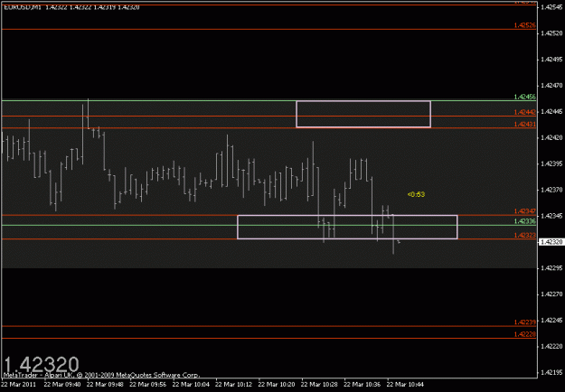Click the large 1.42320 price display
This screenshot has width=565, height=392.
pos(41,365)
